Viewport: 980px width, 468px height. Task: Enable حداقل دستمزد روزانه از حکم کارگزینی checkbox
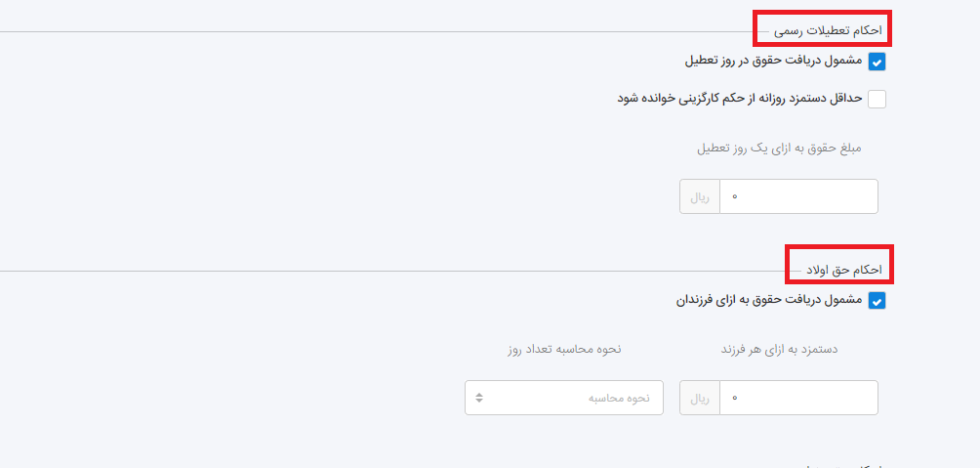[x=877, y=99]
